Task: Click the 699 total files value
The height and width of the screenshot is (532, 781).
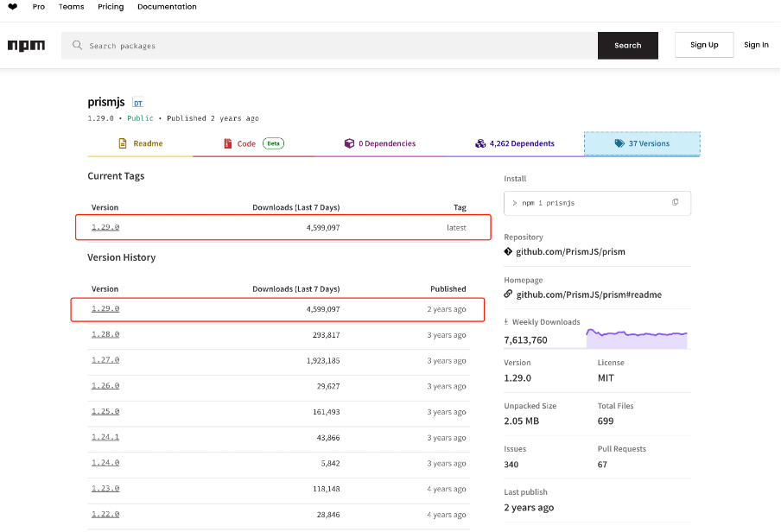Action: 606,421
